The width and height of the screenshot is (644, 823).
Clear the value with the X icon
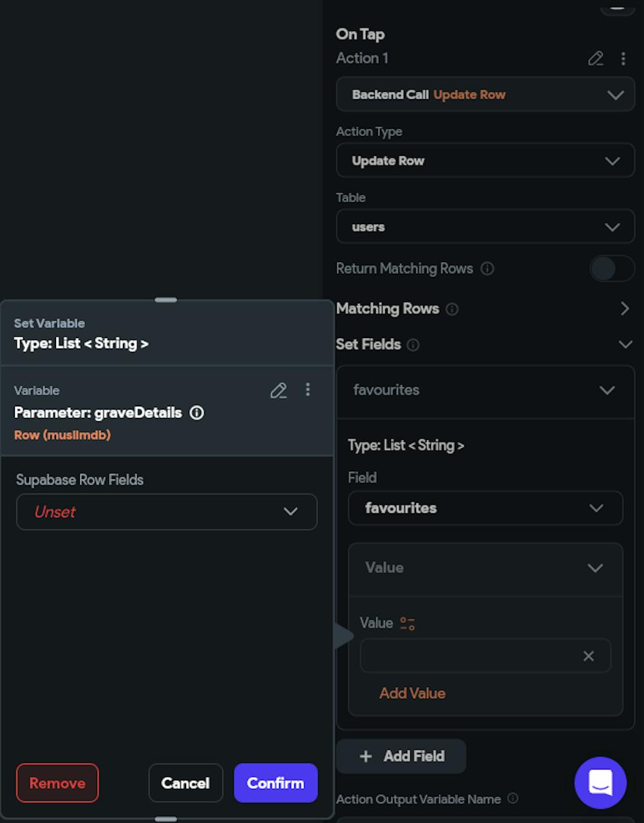click(x=588, y=656)
